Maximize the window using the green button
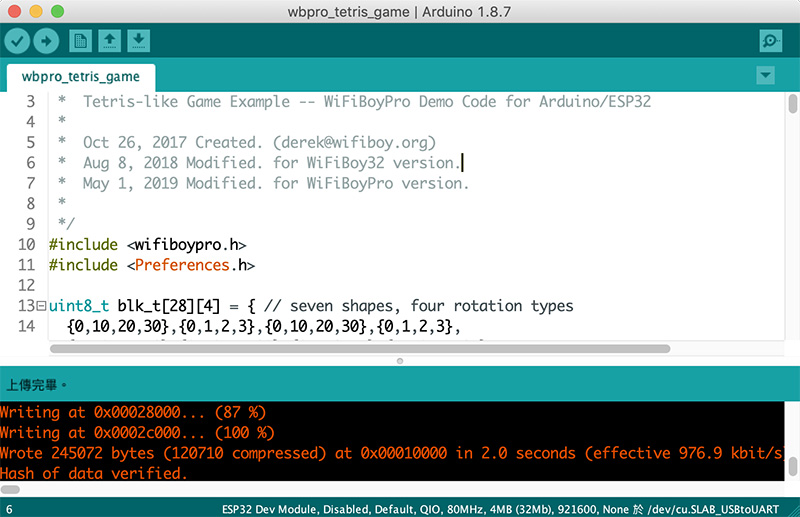This screenshot has width=800, height=517. (x=53, y=10)
